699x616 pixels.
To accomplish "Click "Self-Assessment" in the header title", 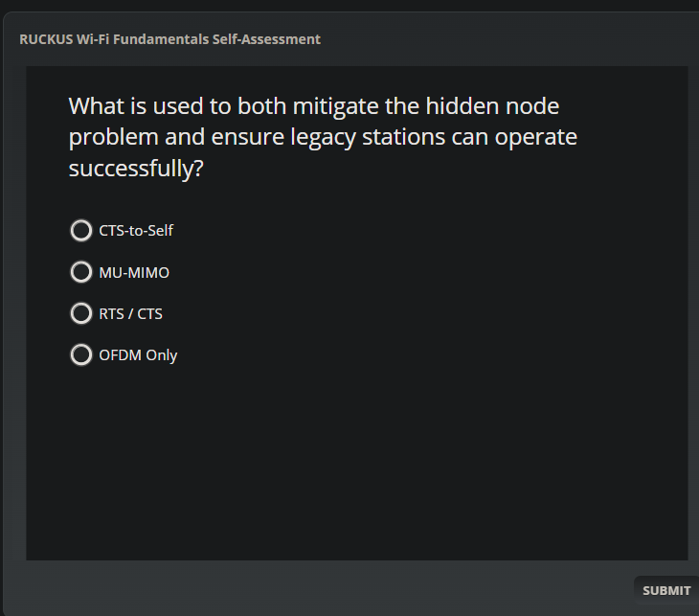I will pyautogui.click(x=265, y=39).
